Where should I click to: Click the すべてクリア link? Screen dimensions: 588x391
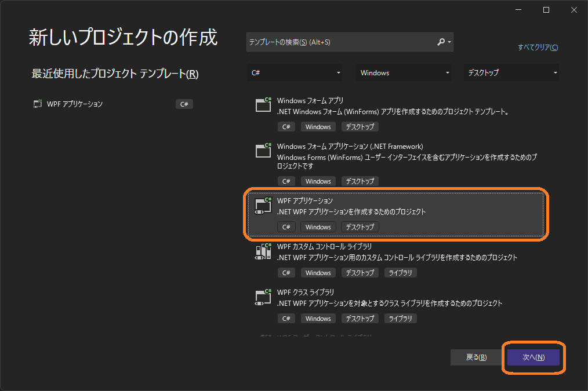point(538,47)
